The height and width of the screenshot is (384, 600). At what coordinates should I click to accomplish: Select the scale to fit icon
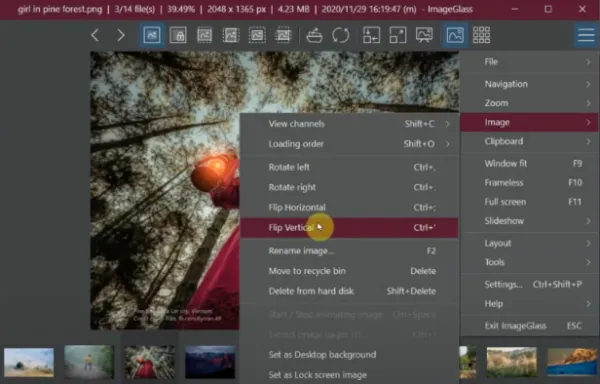tap(257, 35)
